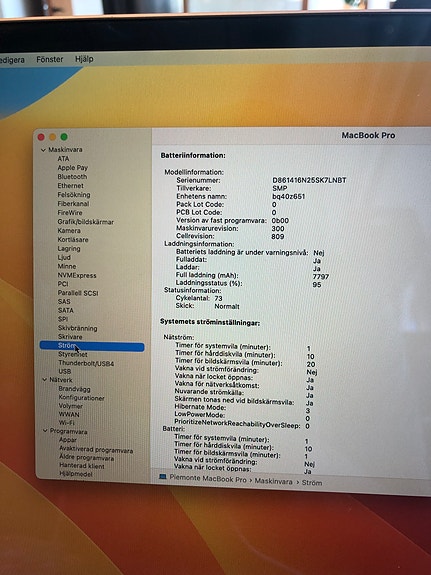Collapse the Nätverk section
The width and height of the screenshot is (431, 575).
45,380
